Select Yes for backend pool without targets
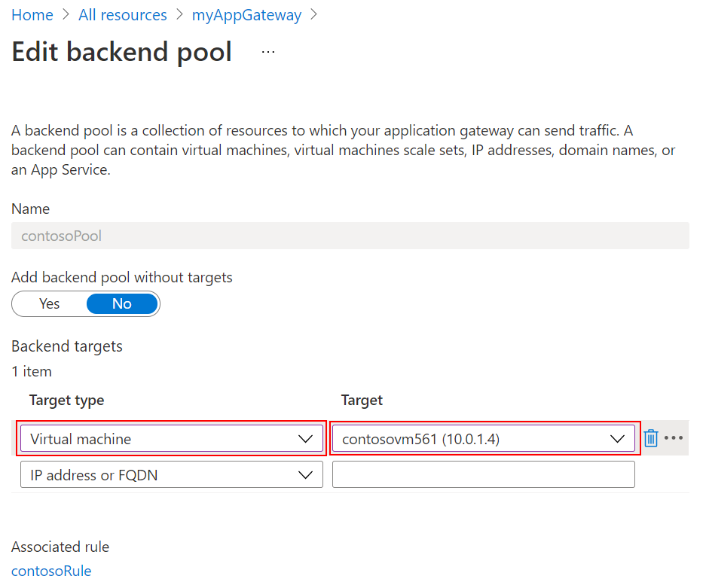Screen dimensions: 706x588 [x=49, y=303]
